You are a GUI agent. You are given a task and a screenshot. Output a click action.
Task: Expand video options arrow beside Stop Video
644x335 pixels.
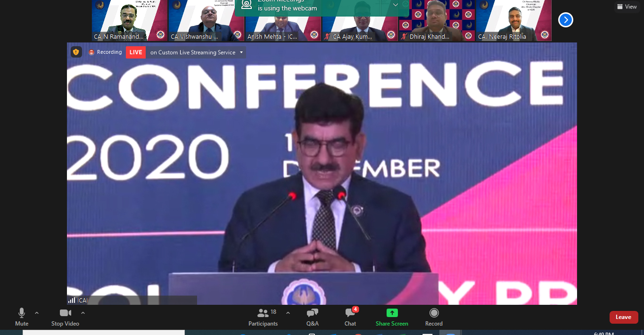point(83,312)
